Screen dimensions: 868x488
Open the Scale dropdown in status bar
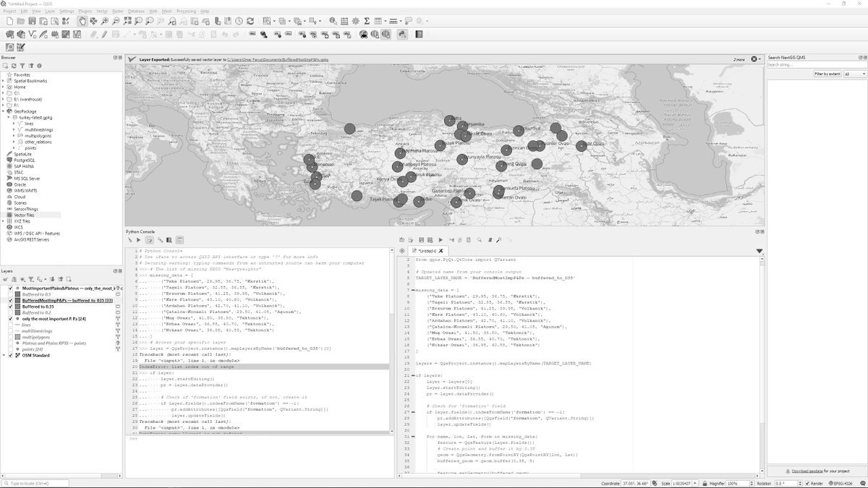tap(695, 483)
